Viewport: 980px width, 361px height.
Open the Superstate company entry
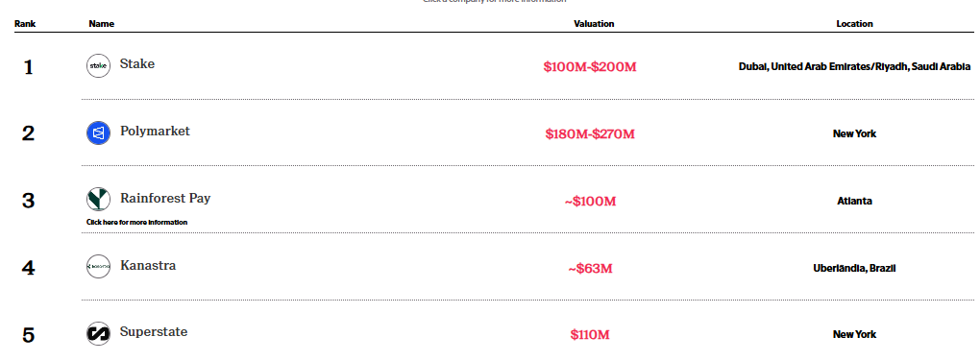pyautogui.click(x=154, y=332)
